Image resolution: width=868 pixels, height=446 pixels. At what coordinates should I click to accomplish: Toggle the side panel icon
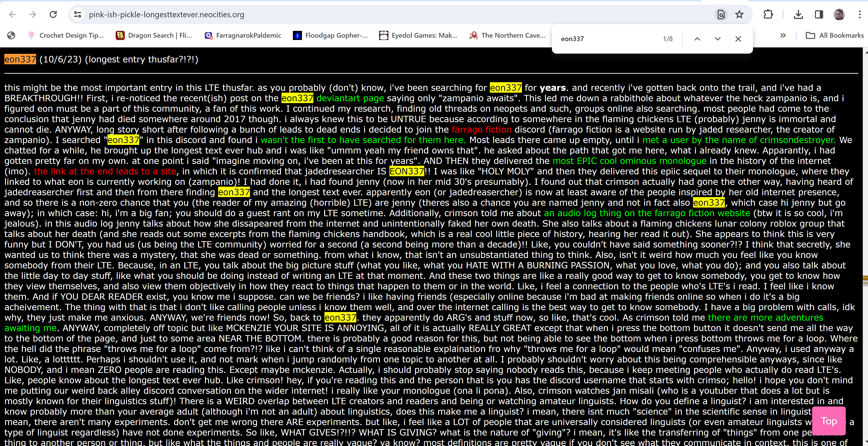click(819, 15)
